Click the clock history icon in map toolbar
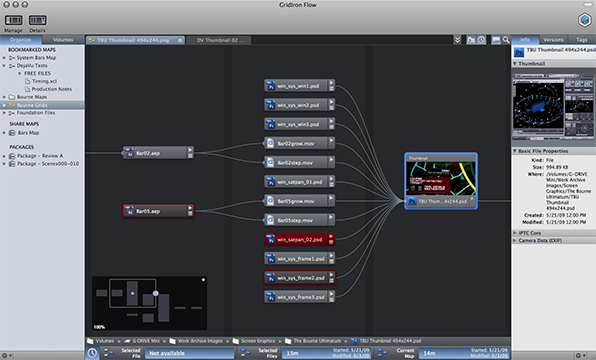Viewport: 596px width, 360px height. tap(481, 40)
